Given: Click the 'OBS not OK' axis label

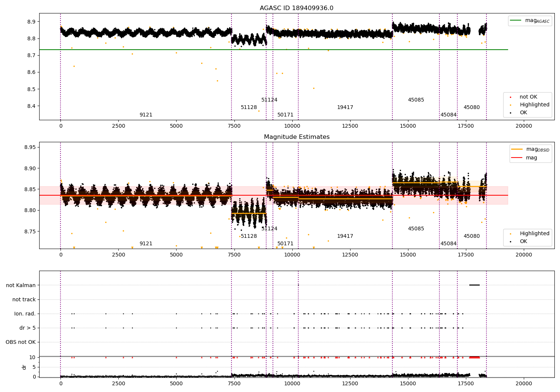Looking at the screenshot, I should pos(21,342).
